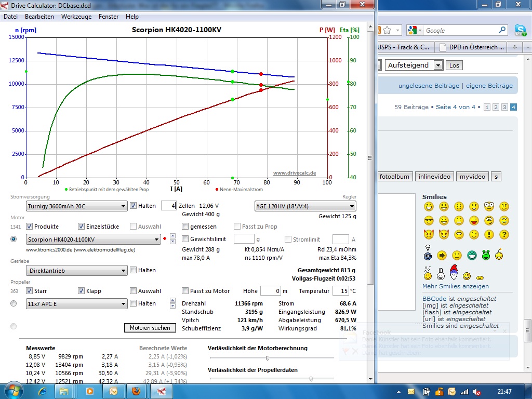Open Firefox from the taskbar

point(136,391)
